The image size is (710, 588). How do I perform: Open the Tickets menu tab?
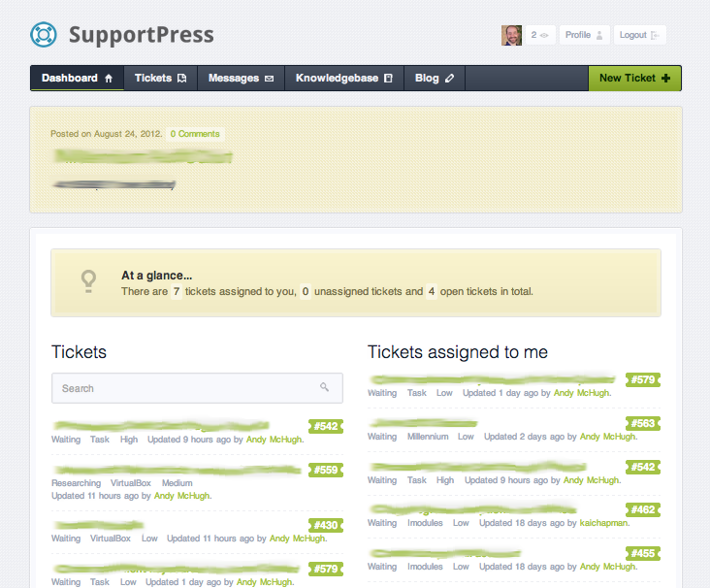pos(160,78)
